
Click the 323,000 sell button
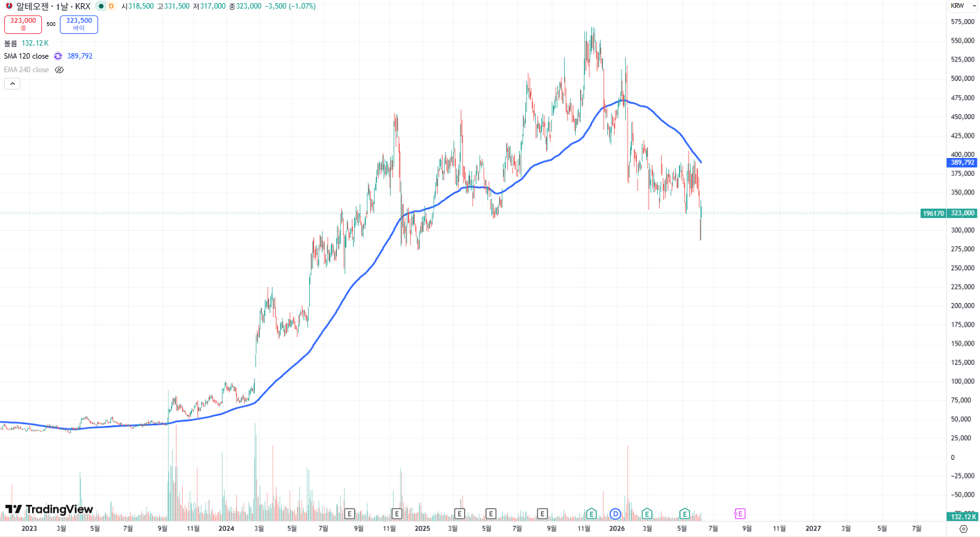click(23, 24)
